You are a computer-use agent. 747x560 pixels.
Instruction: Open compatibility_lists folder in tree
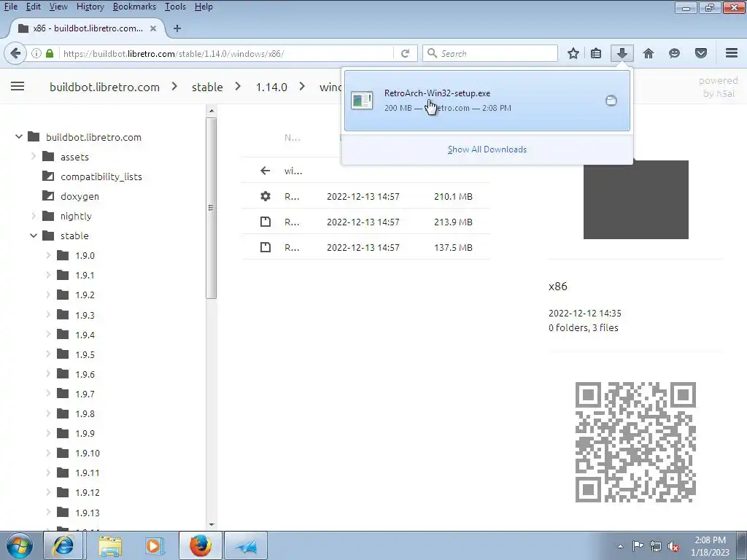coord(101,176)
